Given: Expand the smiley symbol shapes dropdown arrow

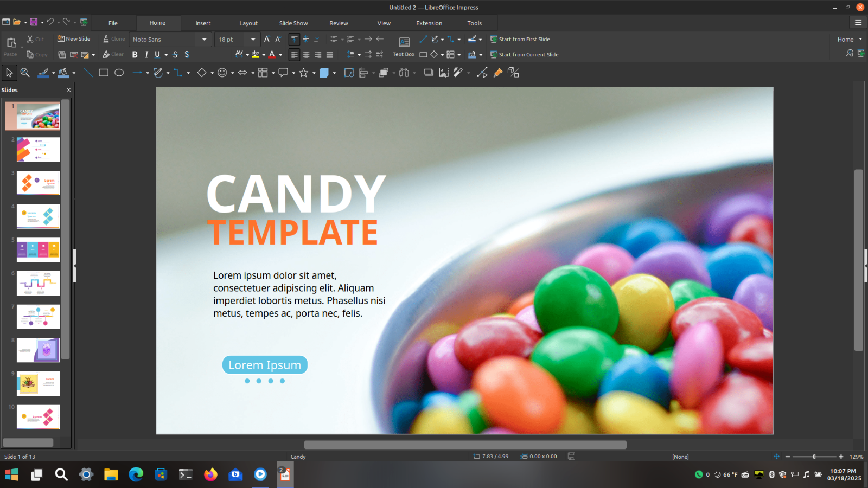Looking at the screenshot, I should (x=233, y=73).
